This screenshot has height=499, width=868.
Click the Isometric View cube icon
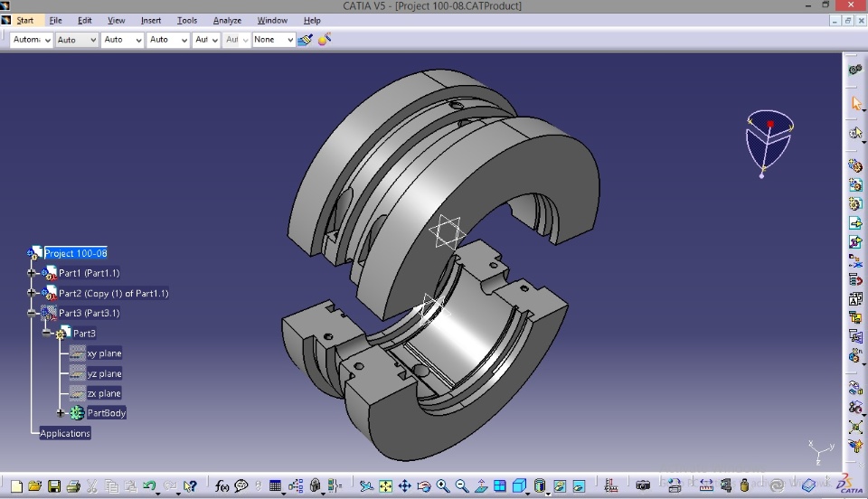point(519,485)
